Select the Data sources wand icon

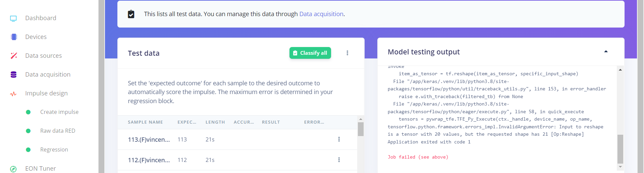pyautogui.click(x=13, y=56)
